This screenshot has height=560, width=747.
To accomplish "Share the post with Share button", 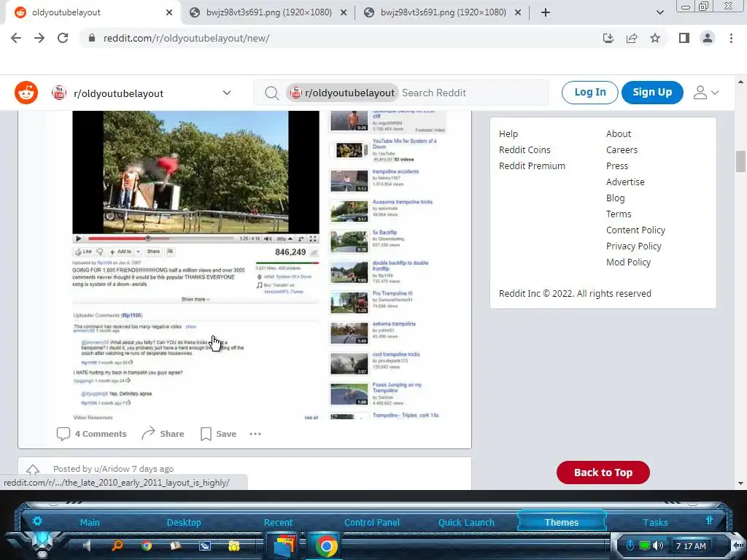I will point(163,434).
